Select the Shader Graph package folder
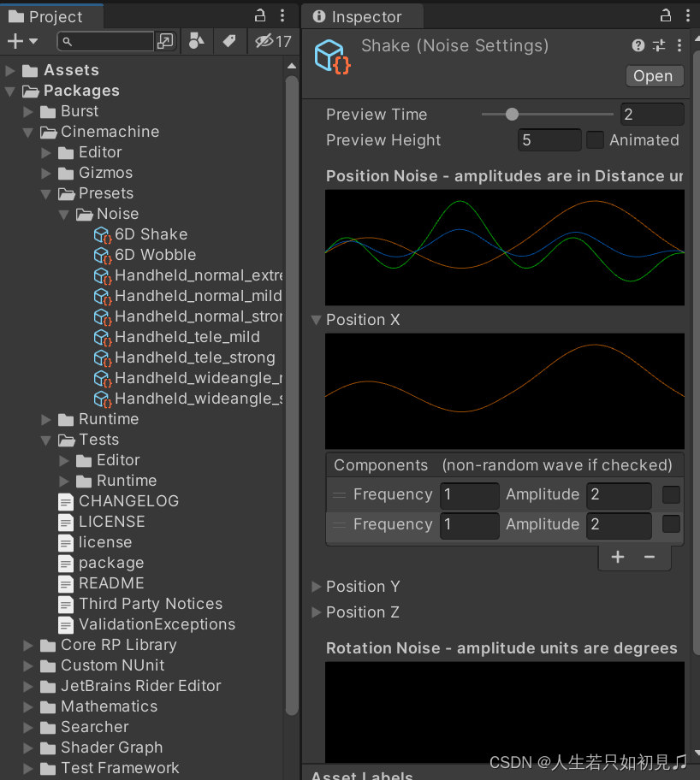This screenshot has width=700, height=780. [101, 747]
